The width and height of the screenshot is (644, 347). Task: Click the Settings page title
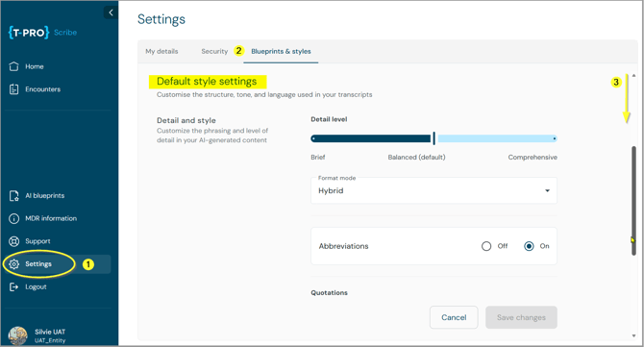(x=161, y=19)
